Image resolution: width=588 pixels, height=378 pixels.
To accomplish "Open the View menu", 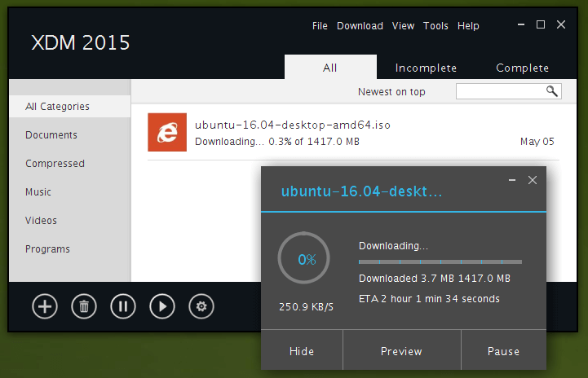I will pos(403,26).
